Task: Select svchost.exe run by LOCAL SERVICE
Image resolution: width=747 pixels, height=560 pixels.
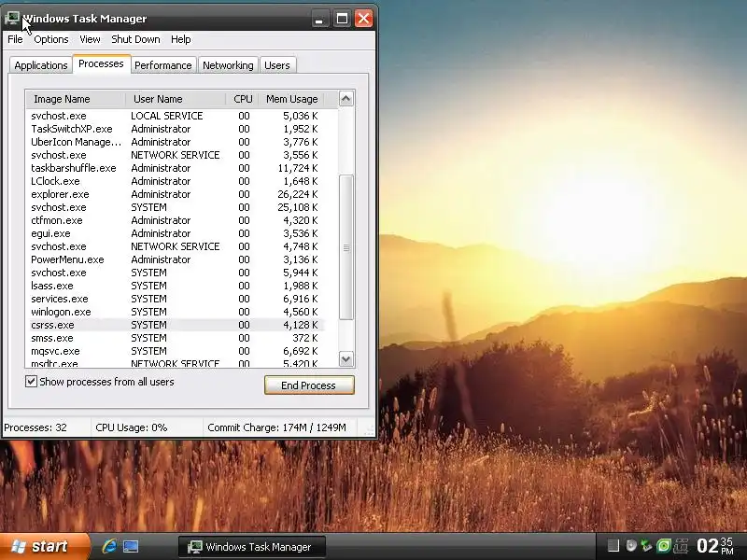Action: click(x=176, y=116)
